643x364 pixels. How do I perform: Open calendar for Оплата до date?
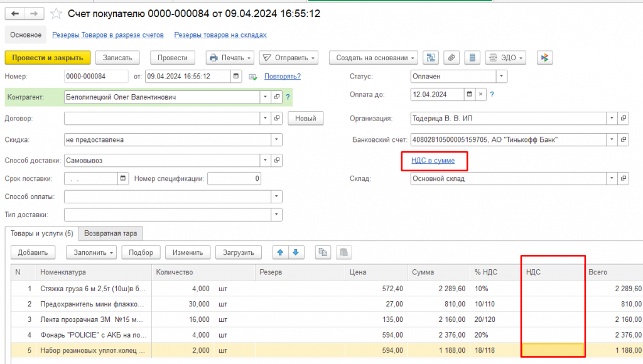[470, 94]
